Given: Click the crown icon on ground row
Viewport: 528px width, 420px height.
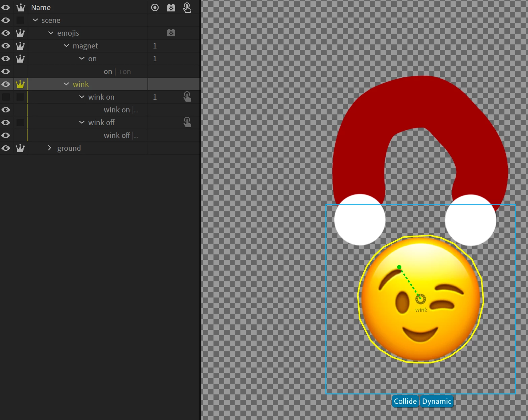Looking at the screenshot, I should 21,148.
